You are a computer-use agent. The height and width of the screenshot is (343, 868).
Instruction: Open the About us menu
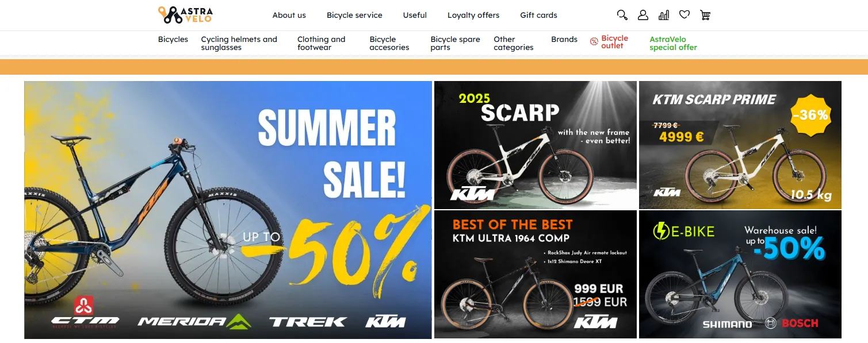coord(289,16)
